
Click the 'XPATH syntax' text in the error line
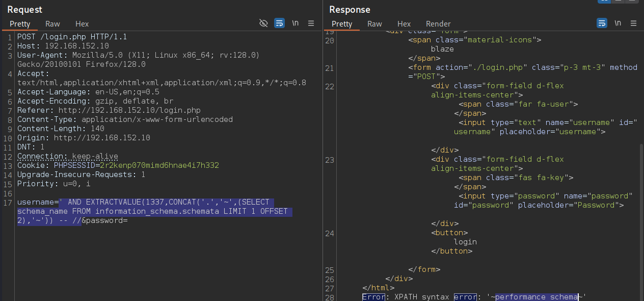[422, 297]
